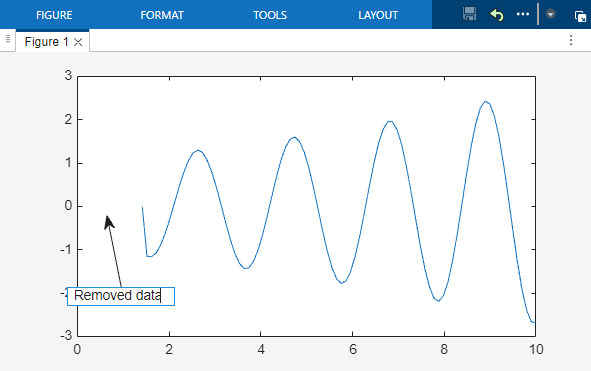This screenshot has height=371, width=591.
Task: Select the LAYOUT ribbon tab
Action: (378, 15)
